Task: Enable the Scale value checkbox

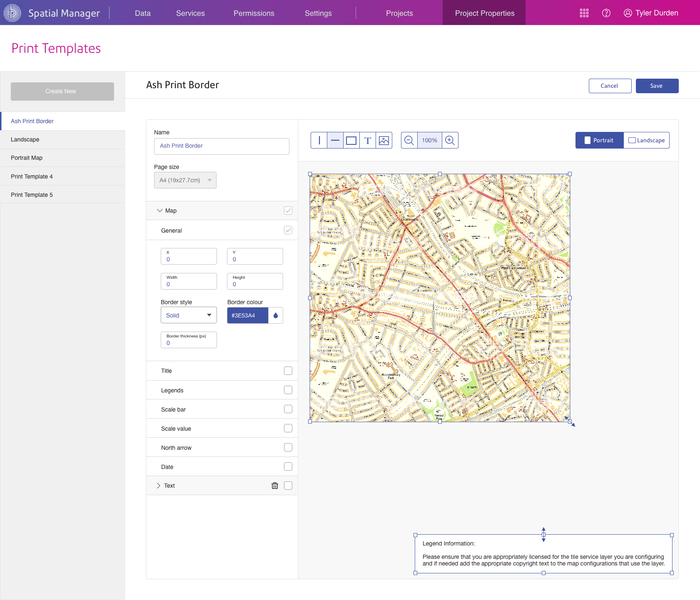Action: click(288, 428)
